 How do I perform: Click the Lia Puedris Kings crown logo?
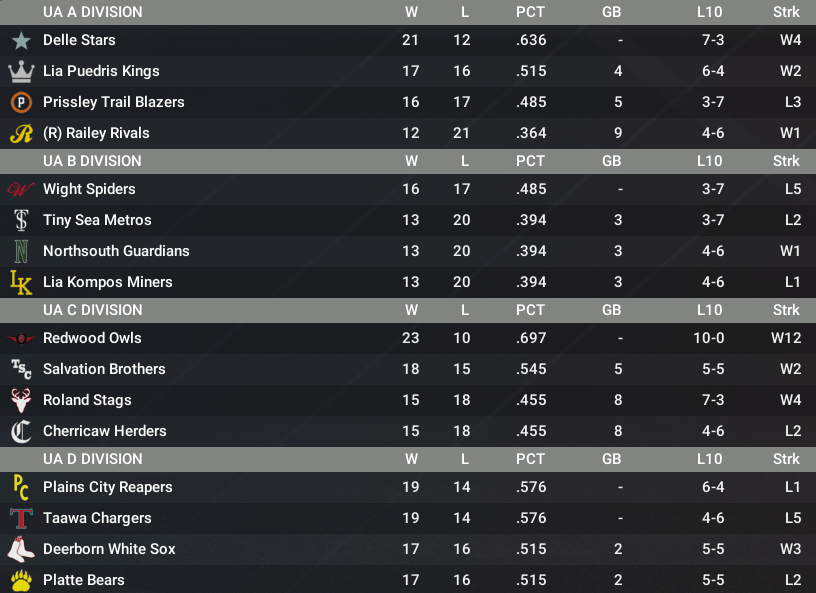pos(21,71)
